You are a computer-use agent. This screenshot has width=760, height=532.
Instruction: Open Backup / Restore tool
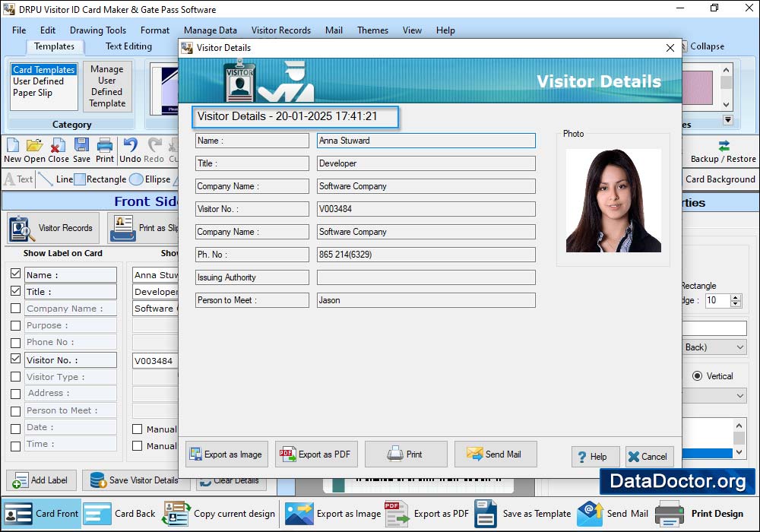click(x=724, y=152)
